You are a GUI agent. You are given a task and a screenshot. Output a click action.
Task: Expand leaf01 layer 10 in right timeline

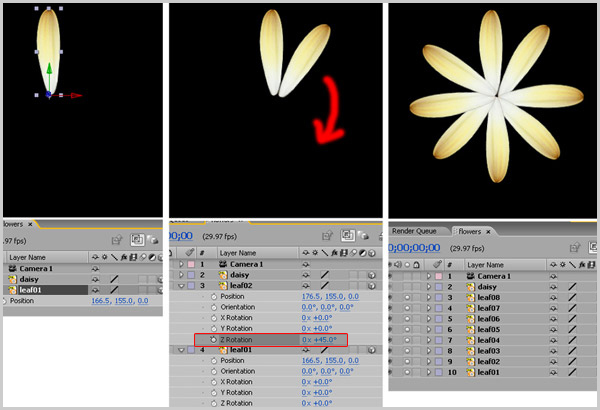click(x=429, y=372)
